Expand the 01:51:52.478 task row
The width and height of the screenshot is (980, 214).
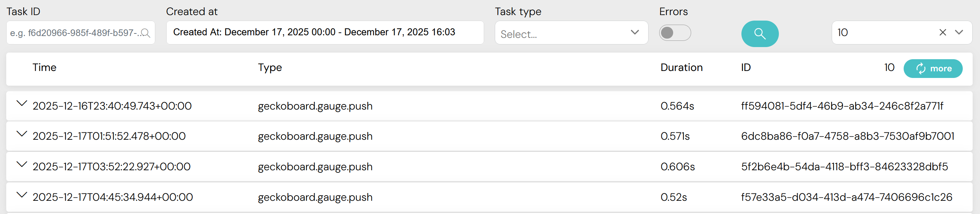[22, 133]
